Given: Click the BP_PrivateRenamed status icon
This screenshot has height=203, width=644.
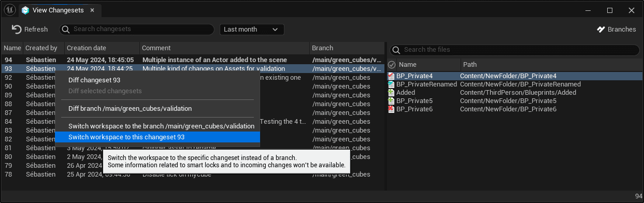Looking at the screenshot, I should click(391, 84).
